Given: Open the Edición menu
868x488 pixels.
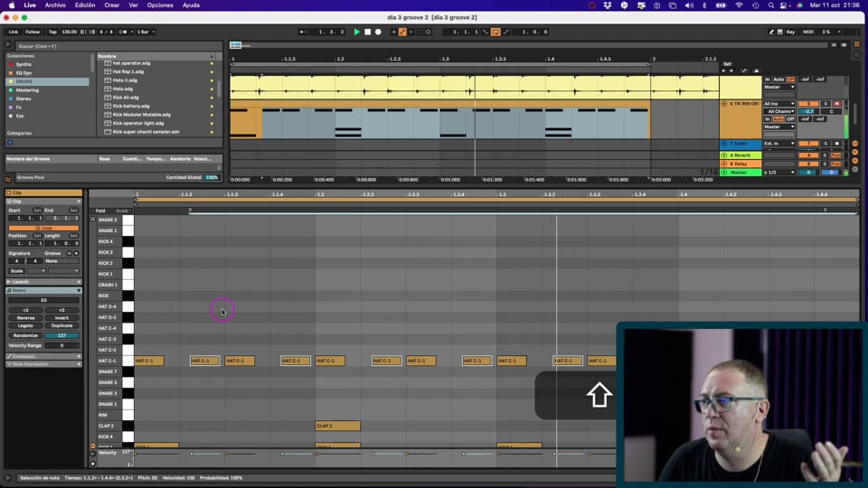Looking at the screenshot, I should point(85,5).
